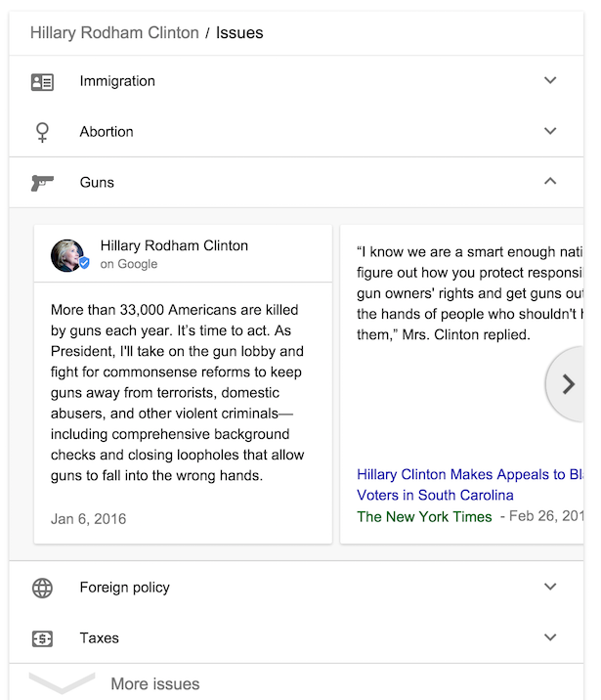Image resolution: width=601 pixels, height=700 pixels.
Task: Click the Immigration ID card icon
Action: [42, 82]
